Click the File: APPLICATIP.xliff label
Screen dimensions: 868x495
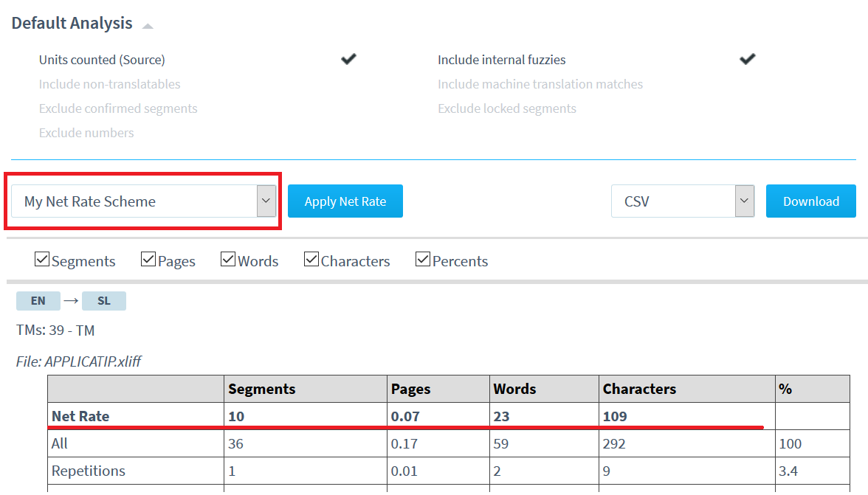pos(78,361)
